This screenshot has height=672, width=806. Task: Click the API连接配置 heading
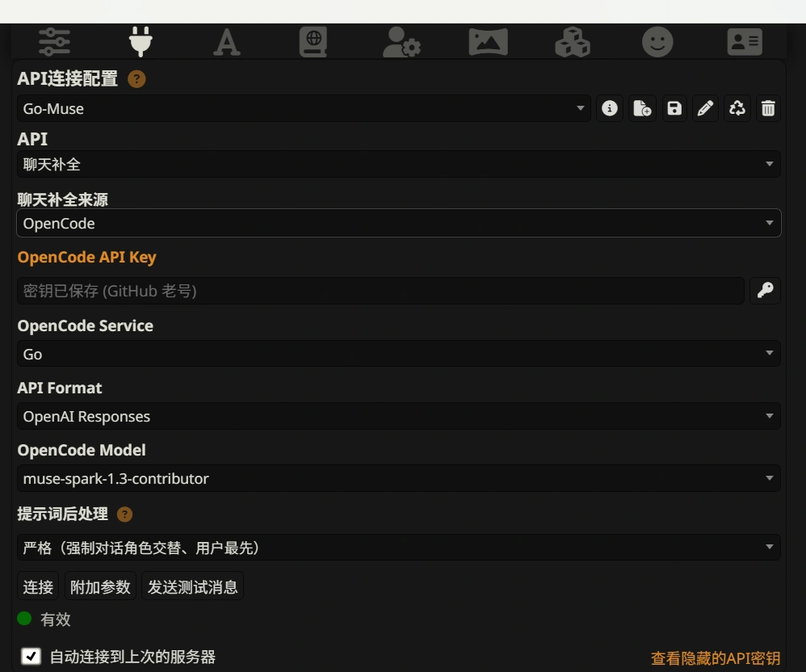[67, 78]
